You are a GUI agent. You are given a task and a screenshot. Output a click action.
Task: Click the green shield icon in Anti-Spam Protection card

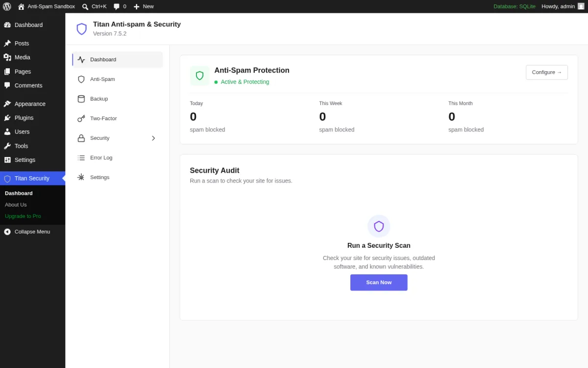point(199,76)
